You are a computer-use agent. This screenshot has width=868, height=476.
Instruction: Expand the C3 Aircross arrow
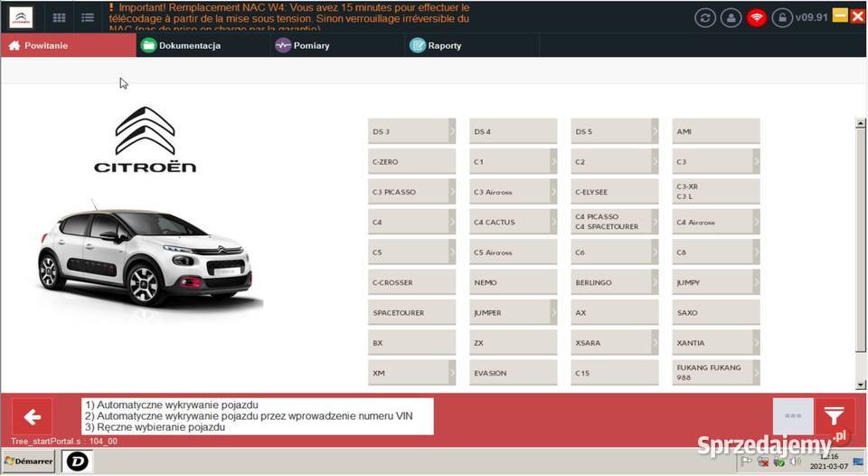pos(553,192)
